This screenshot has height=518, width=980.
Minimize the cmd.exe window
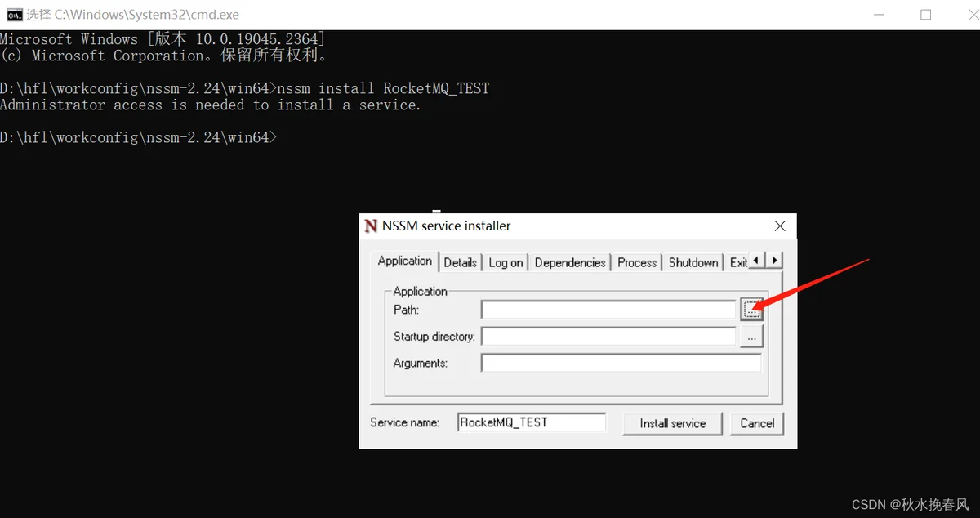[x=879, y=14]
